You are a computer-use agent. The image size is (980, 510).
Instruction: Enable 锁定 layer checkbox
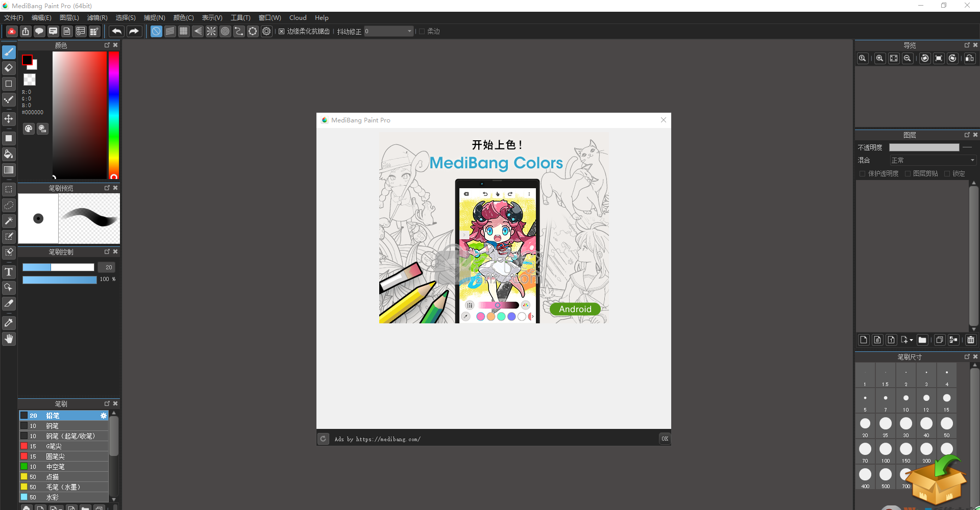click(x=947, y=174)
